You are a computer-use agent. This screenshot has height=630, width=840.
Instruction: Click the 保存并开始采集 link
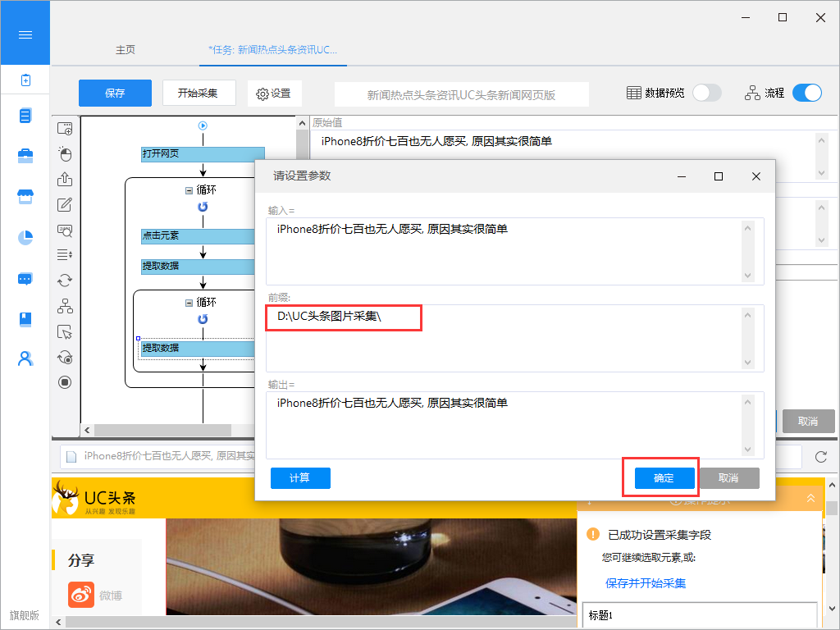point(646,583)
